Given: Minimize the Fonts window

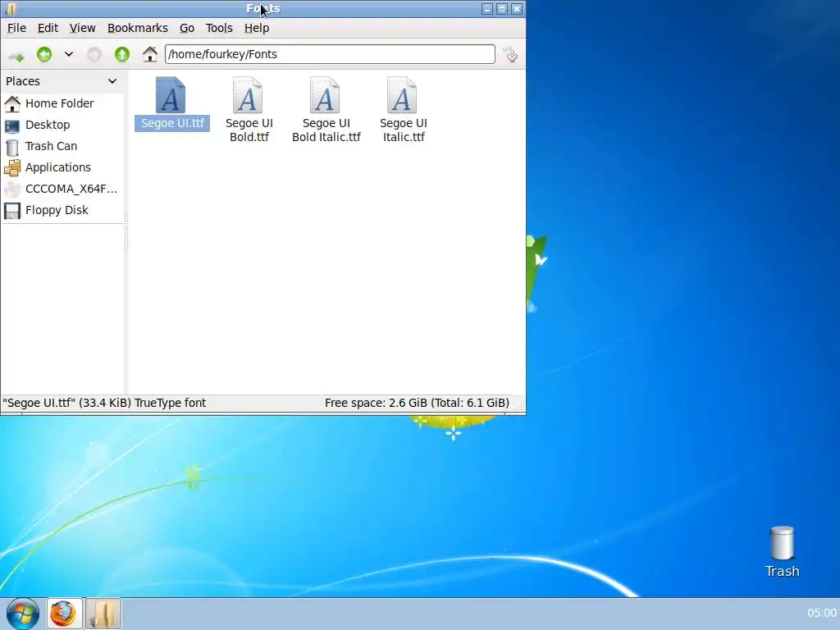Looking at the screenshot, I should coord(487,8).
